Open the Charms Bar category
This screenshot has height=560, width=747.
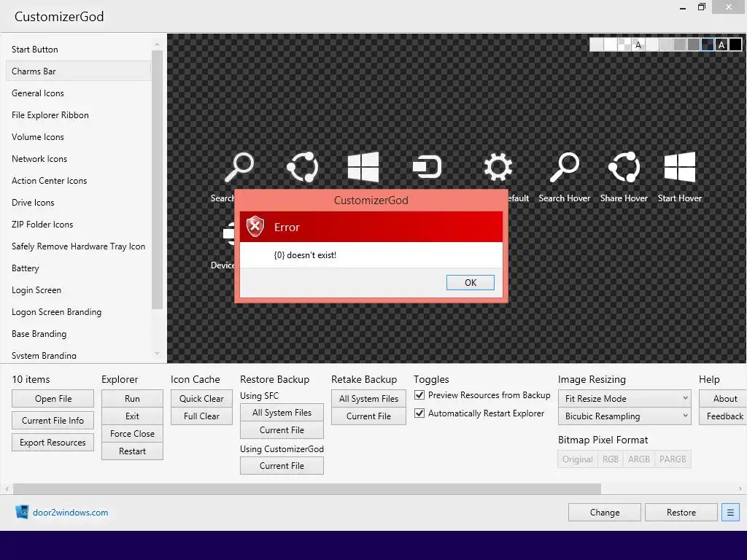coord(79,71)
